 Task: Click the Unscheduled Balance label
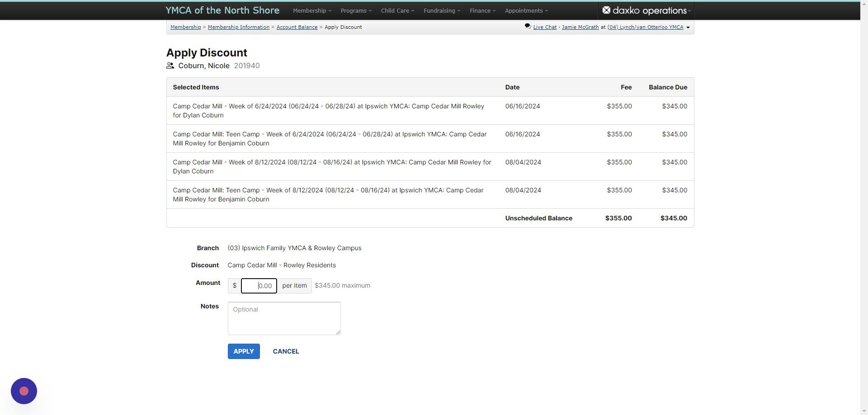[x=539, y=218]
